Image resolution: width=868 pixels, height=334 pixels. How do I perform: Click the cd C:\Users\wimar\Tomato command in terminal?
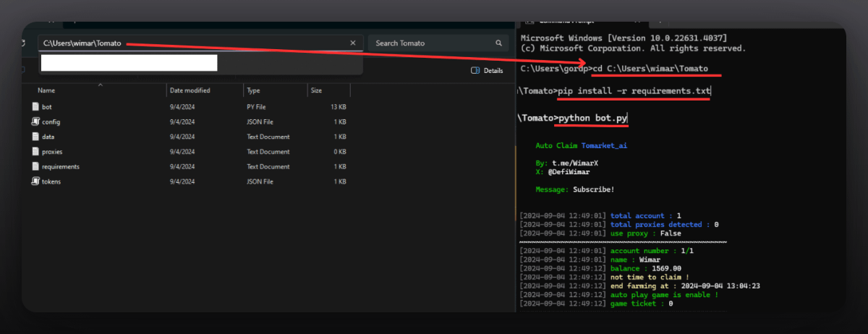point(650,69)
